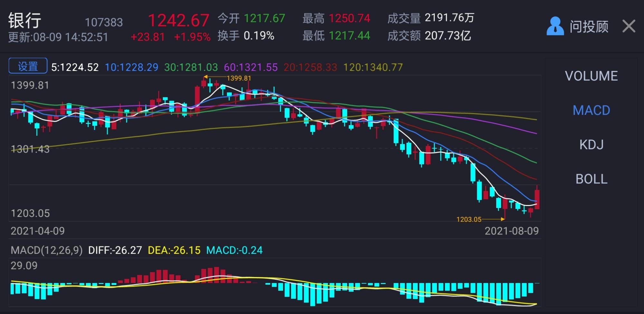Close the chart view with X

629,26
